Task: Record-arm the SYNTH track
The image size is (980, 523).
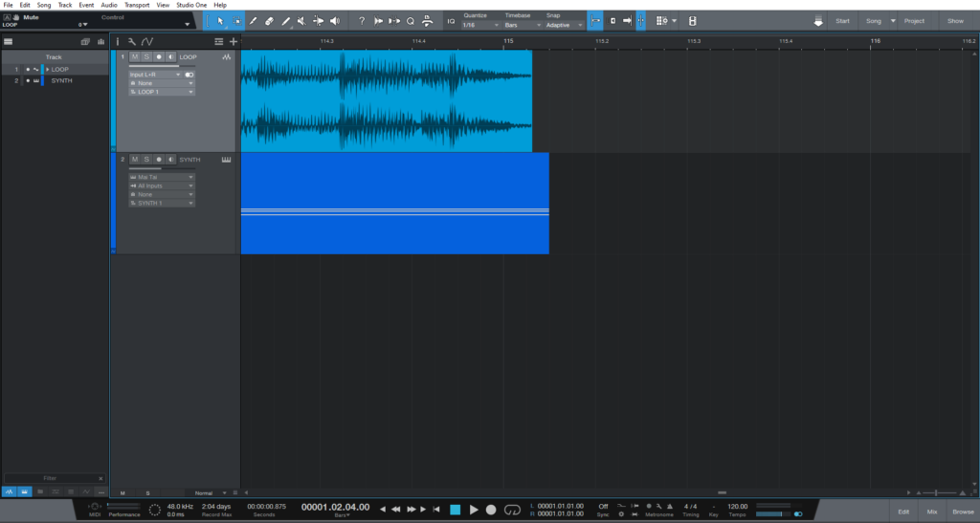Action: point(159,160)
